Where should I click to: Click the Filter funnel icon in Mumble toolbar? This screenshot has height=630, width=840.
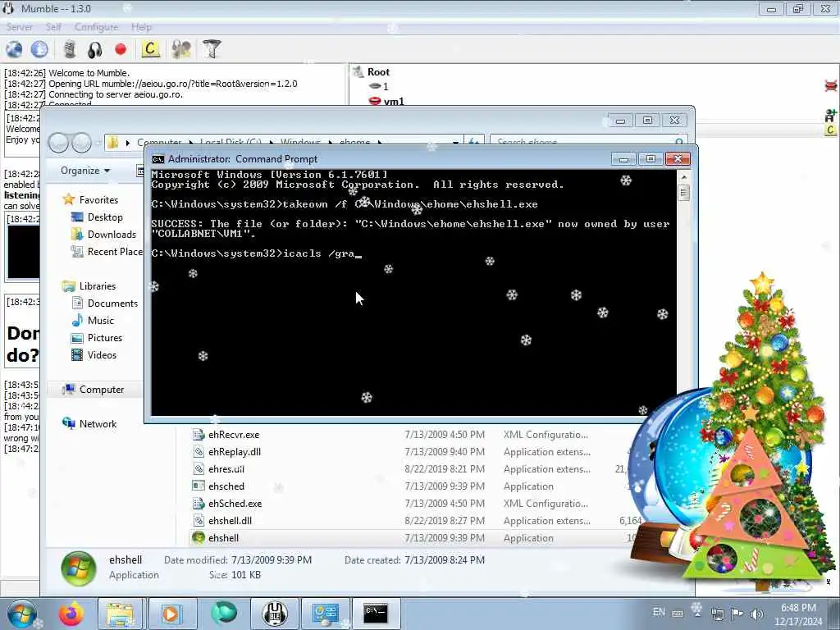tap(212, 49)
